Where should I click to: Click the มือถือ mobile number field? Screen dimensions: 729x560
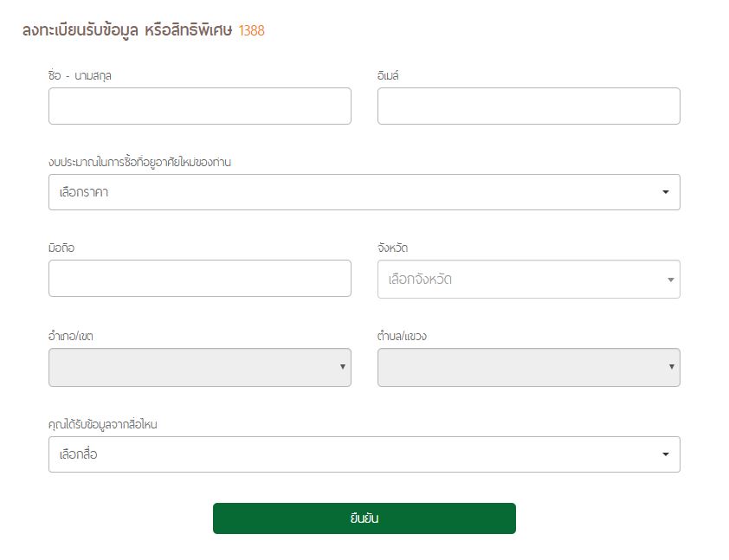coord(199,279)
